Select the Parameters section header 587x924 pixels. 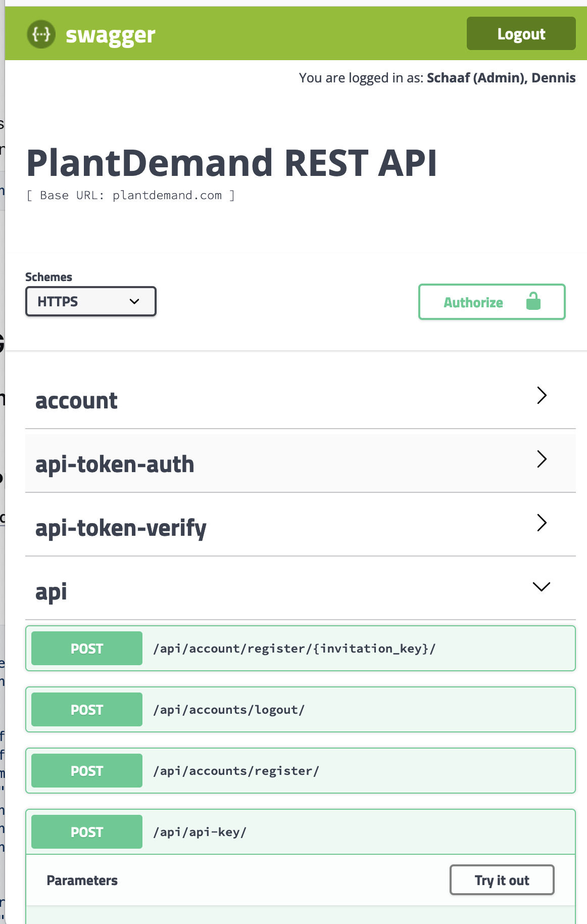[x=82, y=880]
